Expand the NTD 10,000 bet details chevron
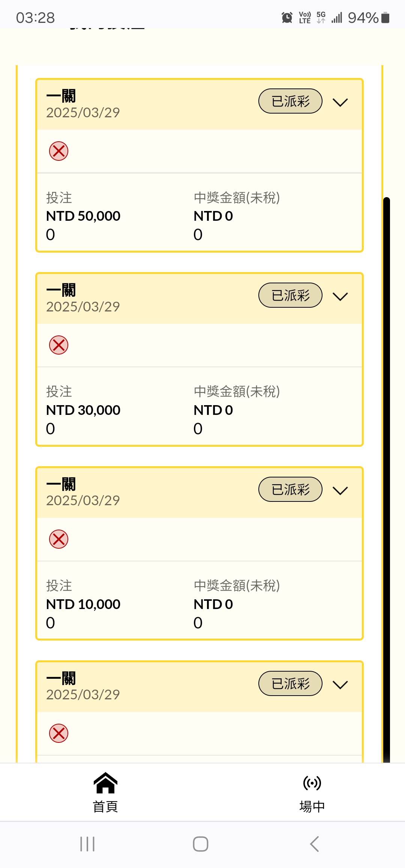 (340, 491)
